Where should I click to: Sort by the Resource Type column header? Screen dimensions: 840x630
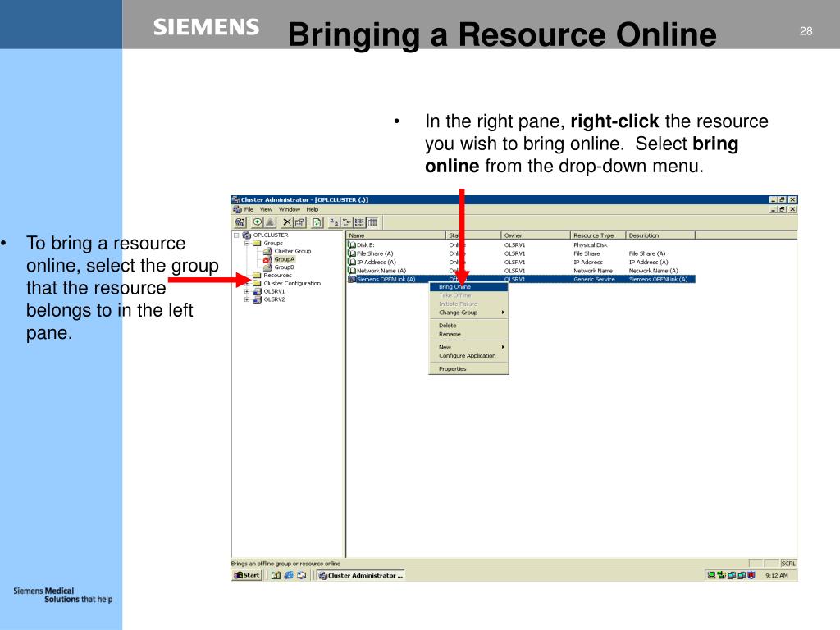[598, 235]
